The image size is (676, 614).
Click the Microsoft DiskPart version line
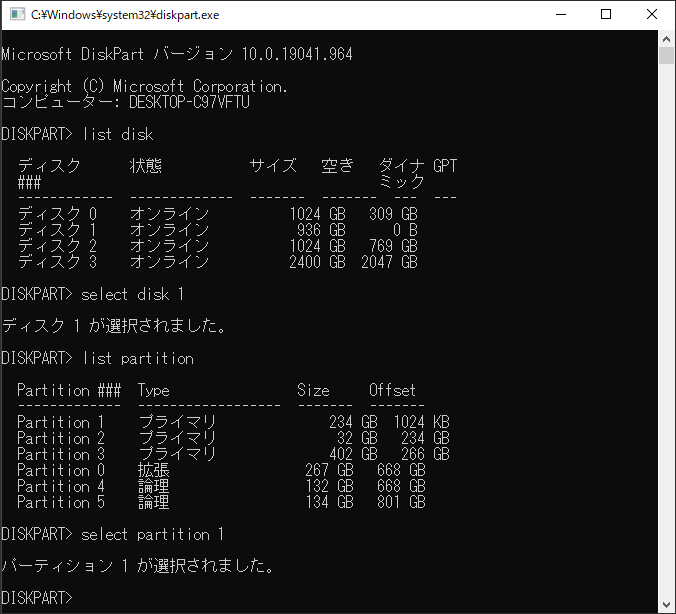[x=177, y=54]
